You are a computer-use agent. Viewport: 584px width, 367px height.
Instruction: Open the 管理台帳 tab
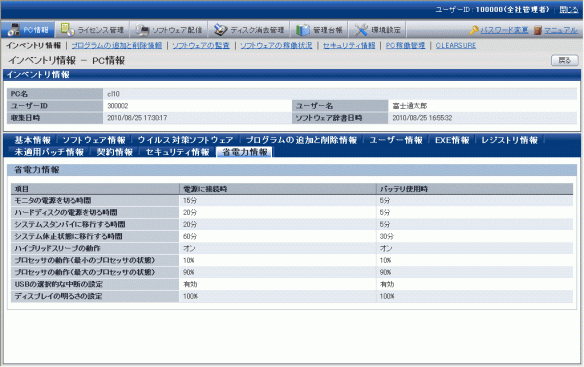tap(319, 29)
